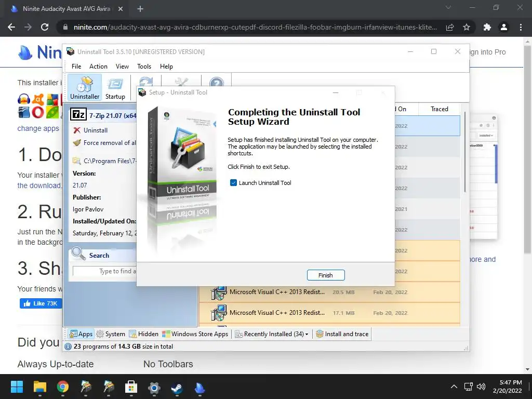This screenshot has height=399, width=532.
Task: Click Install and trace button
Action: 342,334
